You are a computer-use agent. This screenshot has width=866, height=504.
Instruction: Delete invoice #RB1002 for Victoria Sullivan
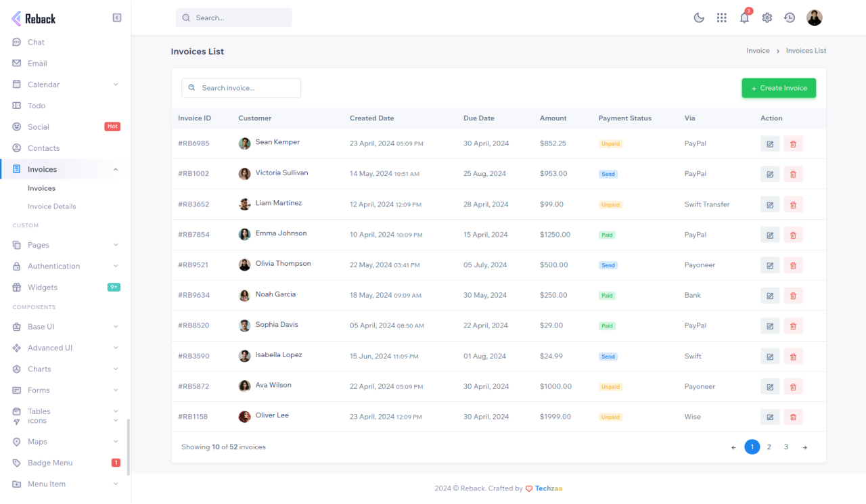point(793,174)
